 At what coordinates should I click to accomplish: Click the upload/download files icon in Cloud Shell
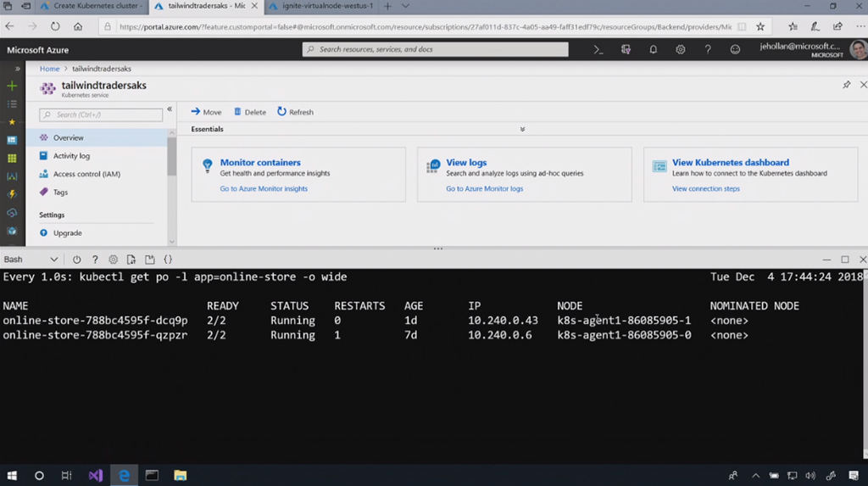(131, 260)
